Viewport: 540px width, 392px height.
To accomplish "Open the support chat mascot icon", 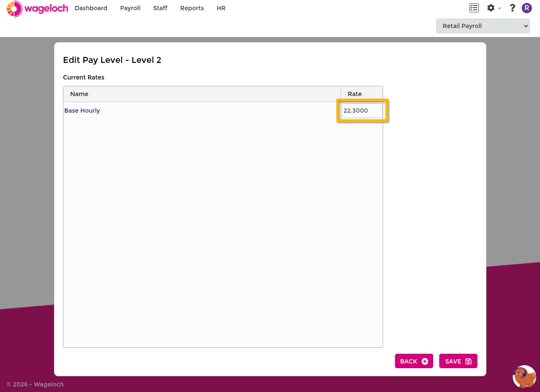I will [x=524, y=377].
